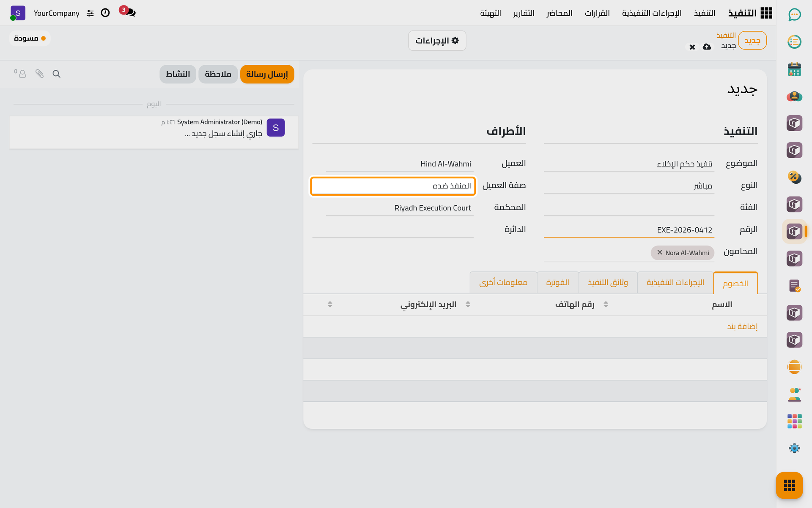Viewport: 812px width, 508px height.
Task: Click the search icon in the chatter
Action: point(56,74)
